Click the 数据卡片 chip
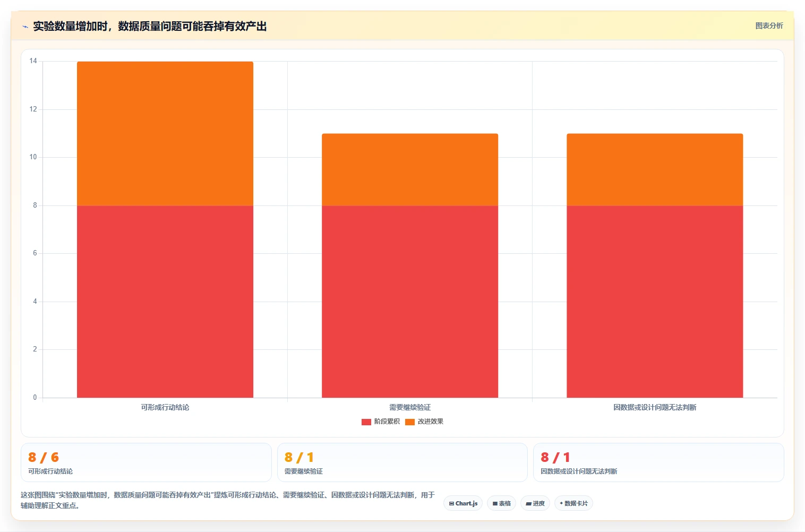 (573, 503)
